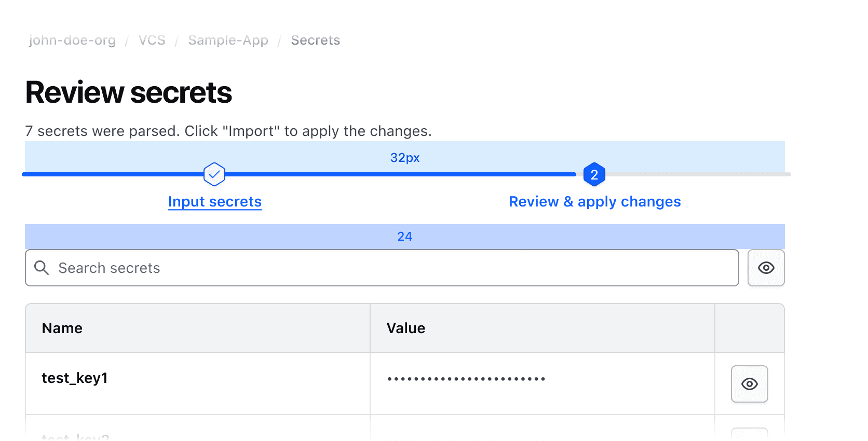The width and height of the screenshot is (868, 441).
Task: Select the test_key1 name cell
Action: (75, 378)
